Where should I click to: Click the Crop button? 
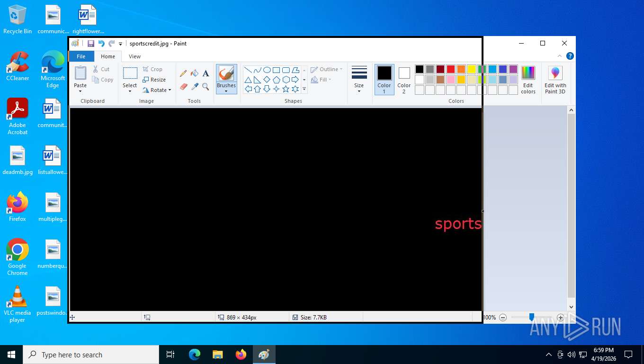[152, 69]
